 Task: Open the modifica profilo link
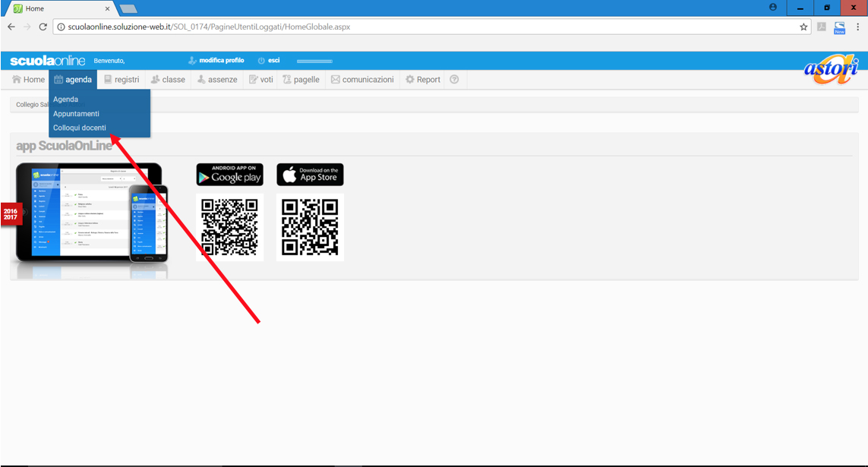coord(216,60)
